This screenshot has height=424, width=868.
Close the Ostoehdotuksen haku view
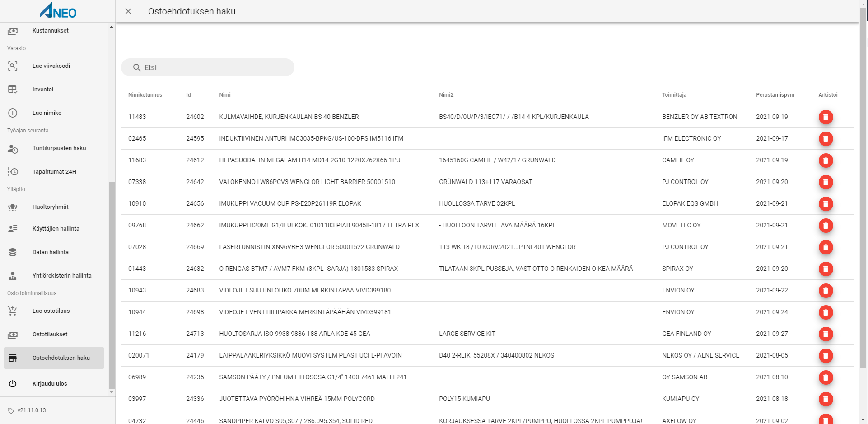click(x=128, y=11)
